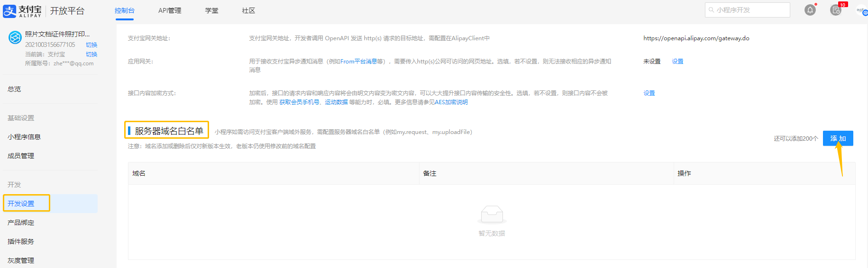Click the search magnifier icon

point(711,10)
